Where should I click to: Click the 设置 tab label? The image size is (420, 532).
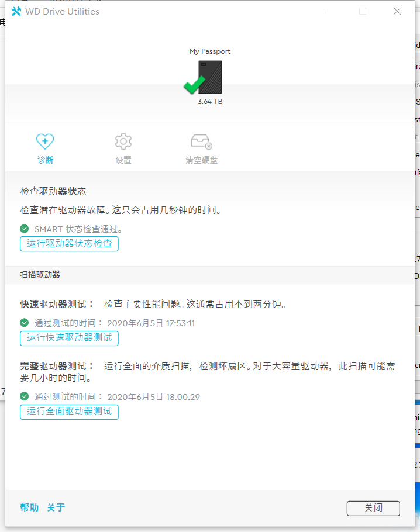point(123,160)
